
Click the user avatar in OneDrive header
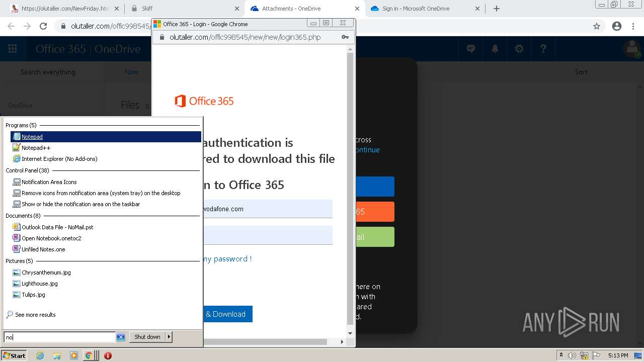click(631, 49)
